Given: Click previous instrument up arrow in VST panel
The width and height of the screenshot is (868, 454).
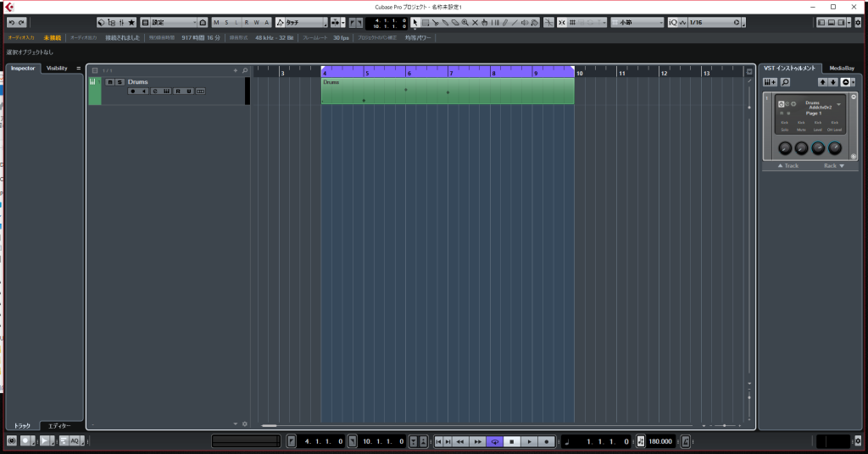Looking at the screenshot, I should [x=822, y=82].
